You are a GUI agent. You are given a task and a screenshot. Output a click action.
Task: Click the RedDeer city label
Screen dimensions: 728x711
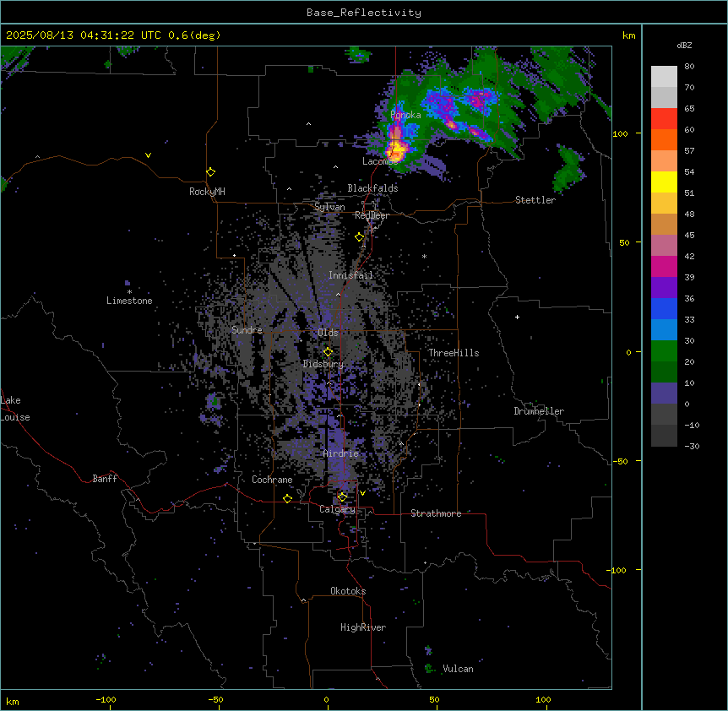point(372,215)
